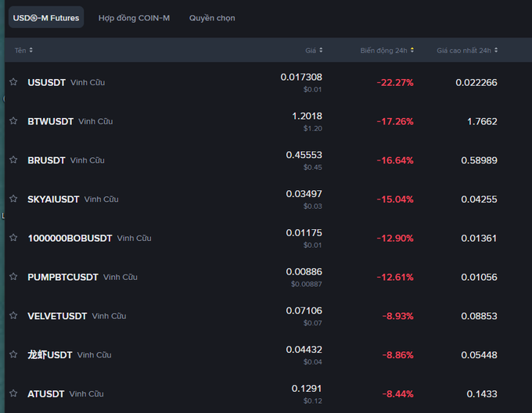Open the BTWUSDT contract

[x=51, y=121]
